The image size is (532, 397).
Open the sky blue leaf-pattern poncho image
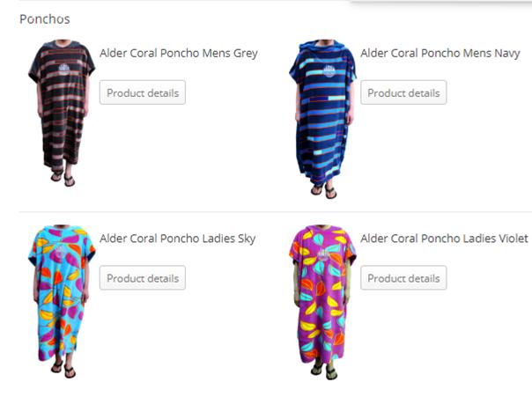coord(62,301)
